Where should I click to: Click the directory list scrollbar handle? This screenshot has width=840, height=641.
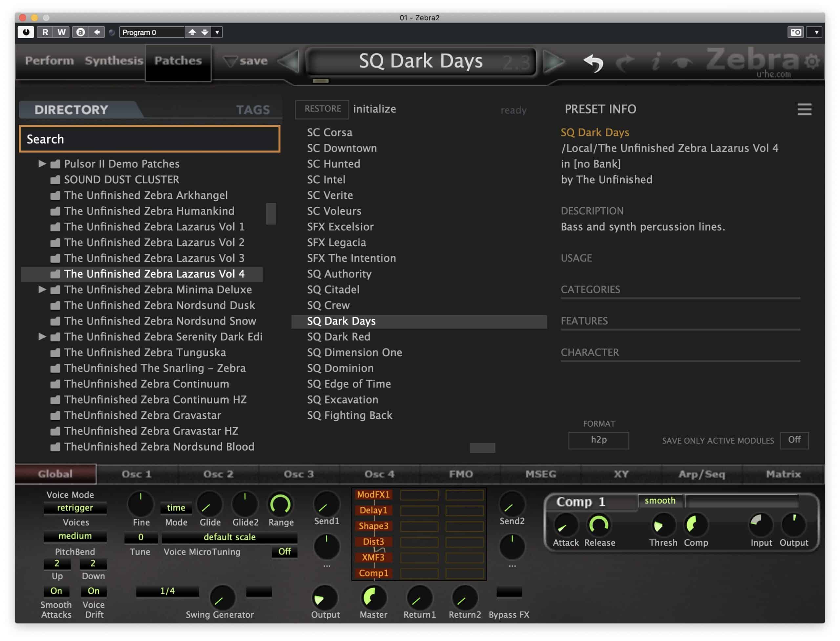[271, 214]
